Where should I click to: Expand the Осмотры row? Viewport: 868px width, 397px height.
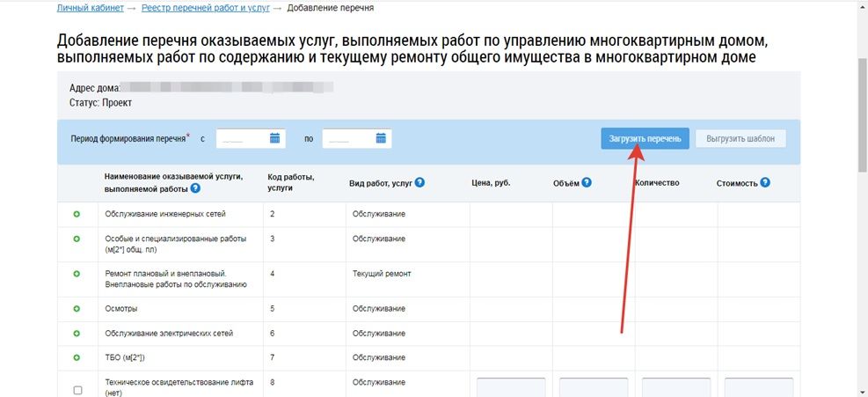(x=77, y=309)
